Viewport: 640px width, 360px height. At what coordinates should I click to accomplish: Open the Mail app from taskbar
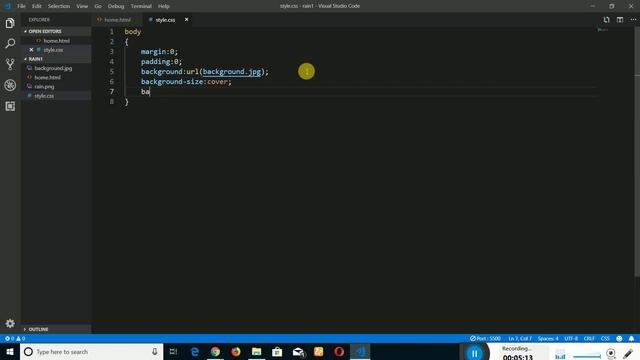[298, 351]
